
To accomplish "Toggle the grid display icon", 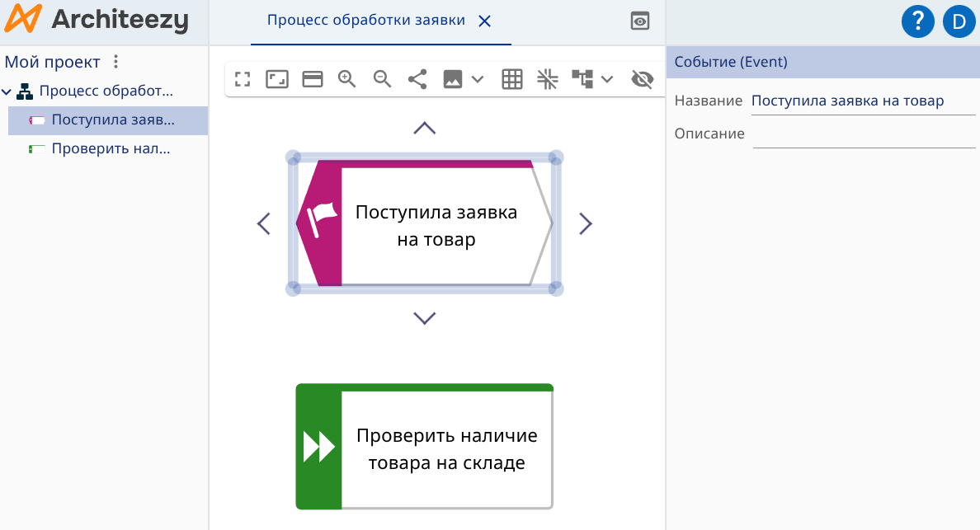I will [511, 79].
